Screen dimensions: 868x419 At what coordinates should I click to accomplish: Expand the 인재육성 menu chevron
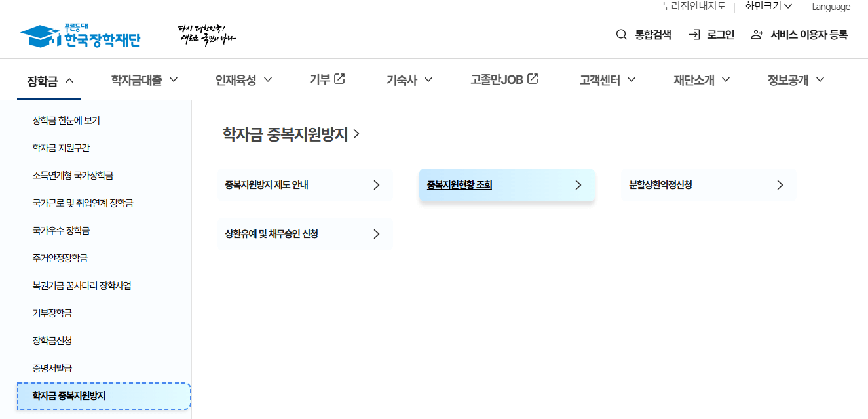pyautogui.click(x=268, y=79)
